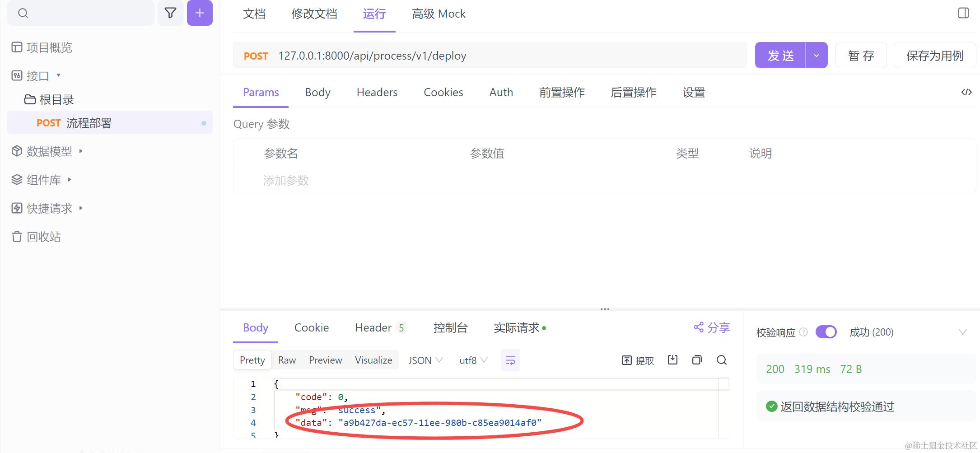Switch to the 实际请求 tab

coord(519,327)
